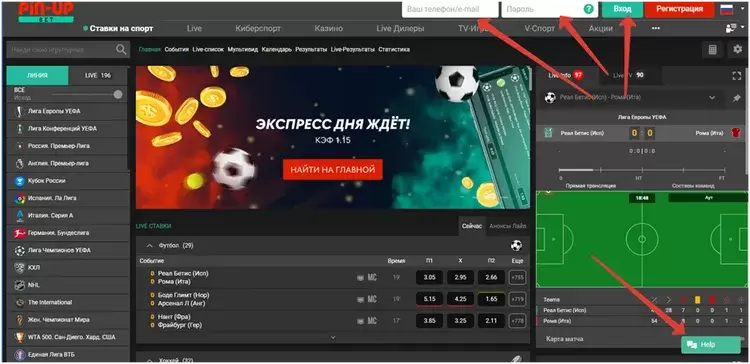
Task: Expand more football matches chevron
Action: (333, 337)
